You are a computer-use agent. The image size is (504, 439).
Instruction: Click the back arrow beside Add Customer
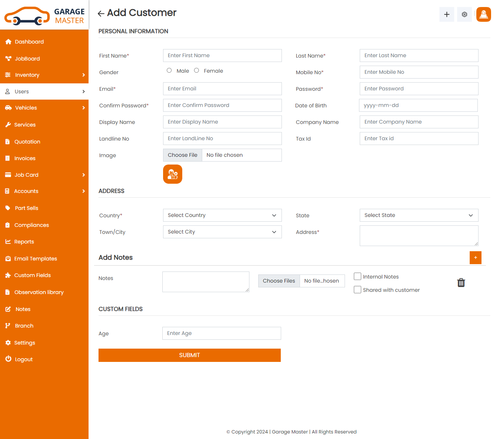click(101, 14)
